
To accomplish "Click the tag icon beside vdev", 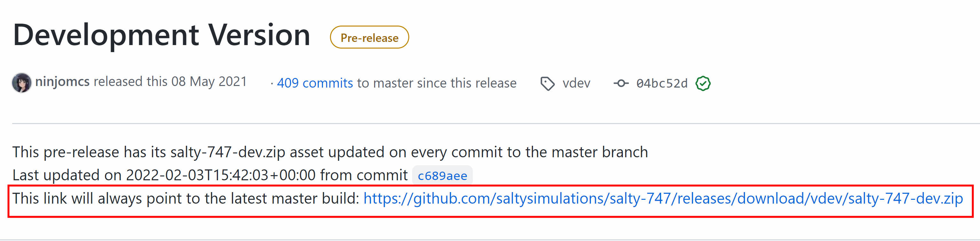I will (547, 83).
